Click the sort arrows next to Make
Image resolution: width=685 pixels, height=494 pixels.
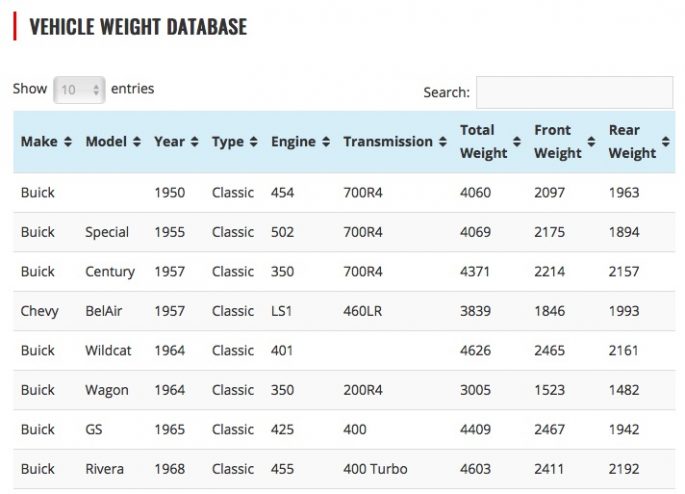pyautogui.click(x=68, y=142)
